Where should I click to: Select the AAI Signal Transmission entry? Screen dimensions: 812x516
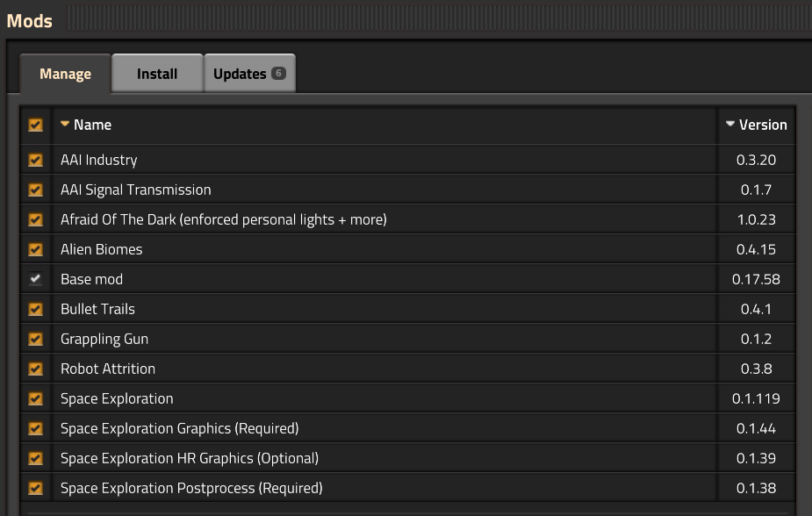click(x=407, y=190)
